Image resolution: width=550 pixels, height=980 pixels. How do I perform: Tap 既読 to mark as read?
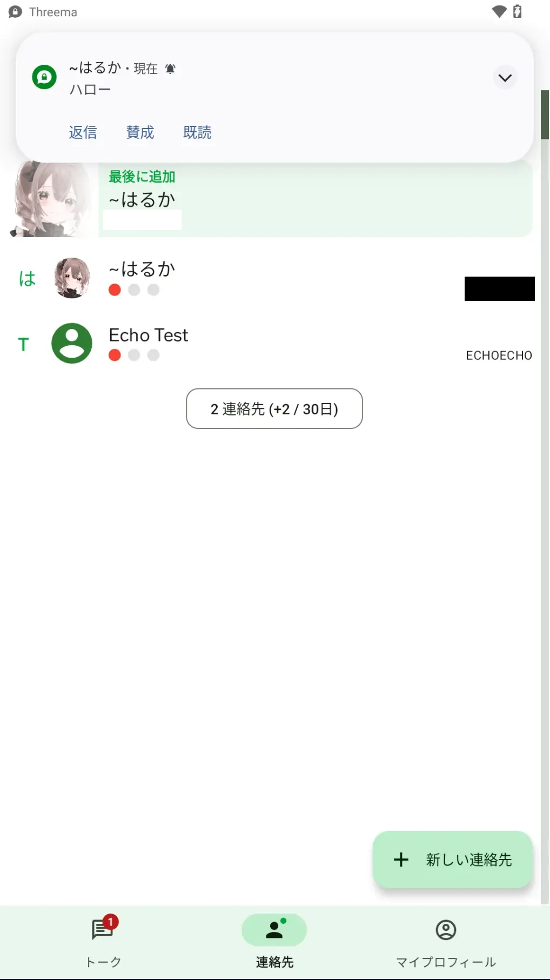pyautogui.click(x=197, y=132)
